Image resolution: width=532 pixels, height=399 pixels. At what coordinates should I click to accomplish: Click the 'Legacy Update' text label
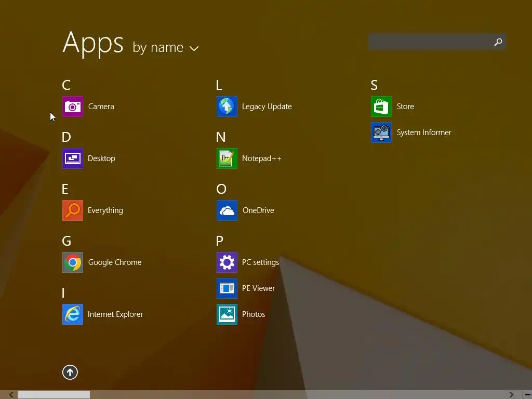[x=267, y=107]
